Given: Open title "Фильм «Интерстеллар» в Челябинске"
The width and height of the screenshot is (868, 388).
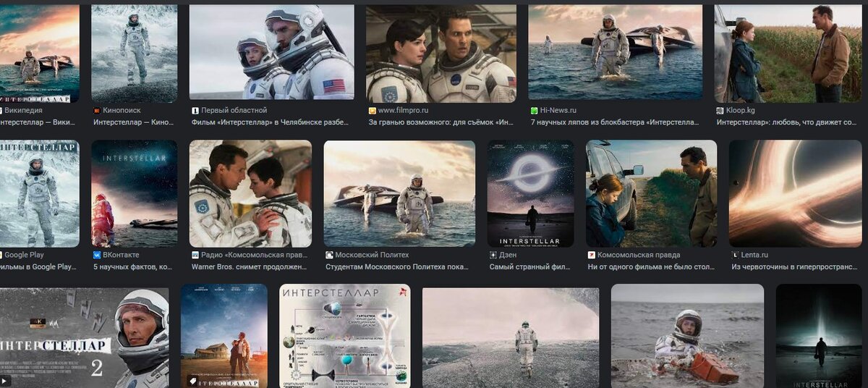Looking at the screenshot, I should [x=271, y=123].
